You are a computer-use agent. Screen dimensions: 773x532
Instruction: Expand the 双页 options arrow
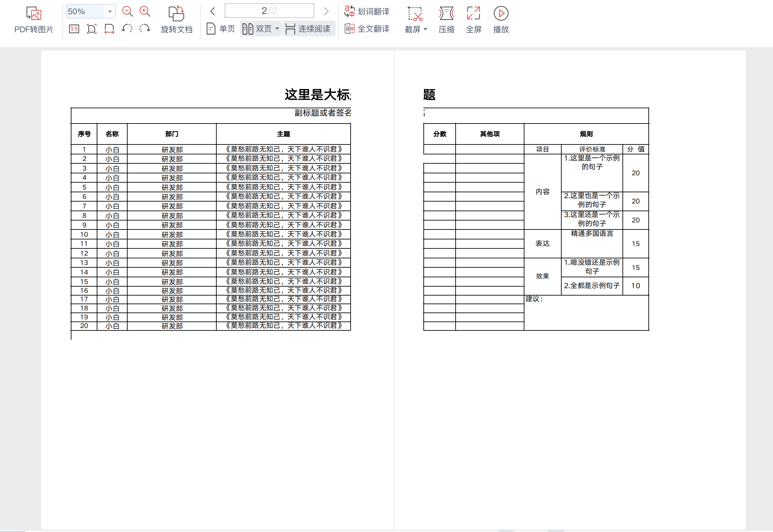277,29
